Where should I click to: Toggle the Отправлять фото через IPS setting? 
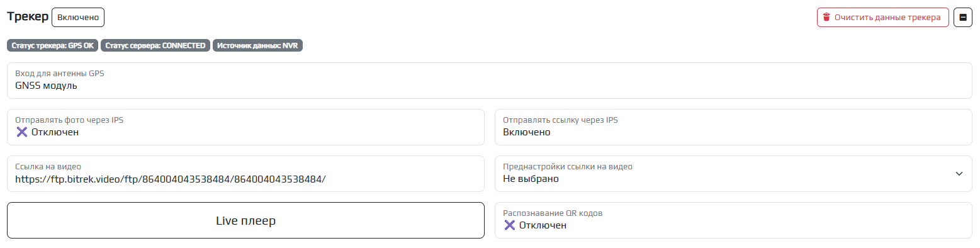[245, 127]
